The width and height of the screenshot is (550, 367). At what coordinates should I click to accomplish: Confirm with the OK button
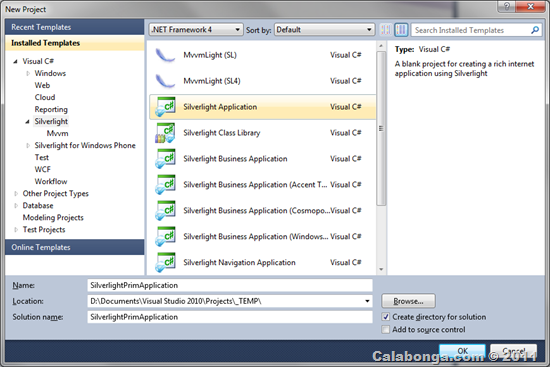point(462,351)
